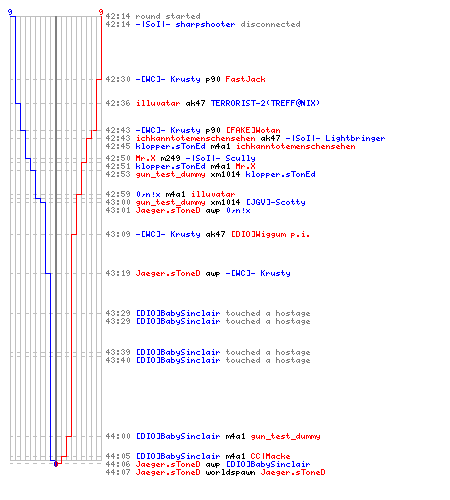Screen dimensions: 450x500
Task: Select [JGV]-Scotty at 43:00
Action: pos(276,202)
